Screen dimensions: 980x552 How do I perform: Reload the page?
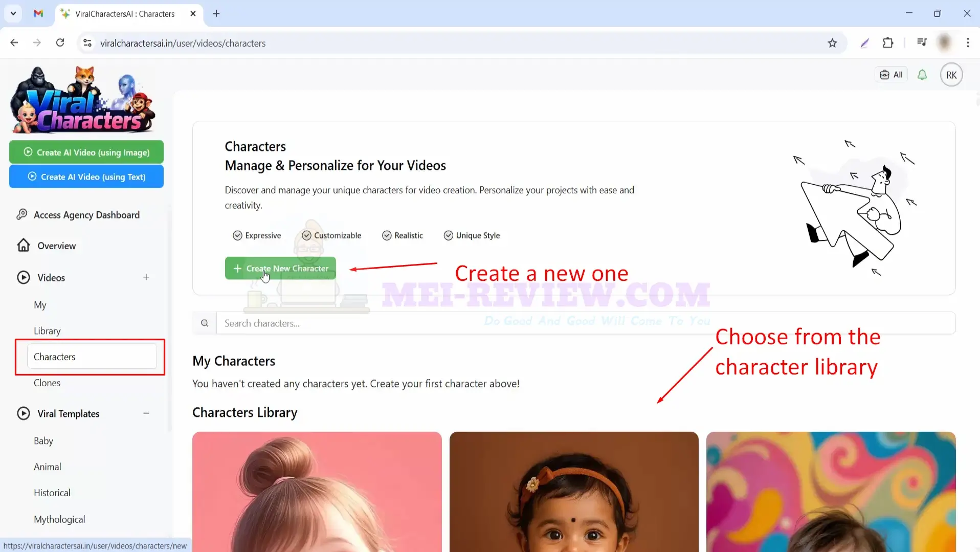[x=60, y=43]
